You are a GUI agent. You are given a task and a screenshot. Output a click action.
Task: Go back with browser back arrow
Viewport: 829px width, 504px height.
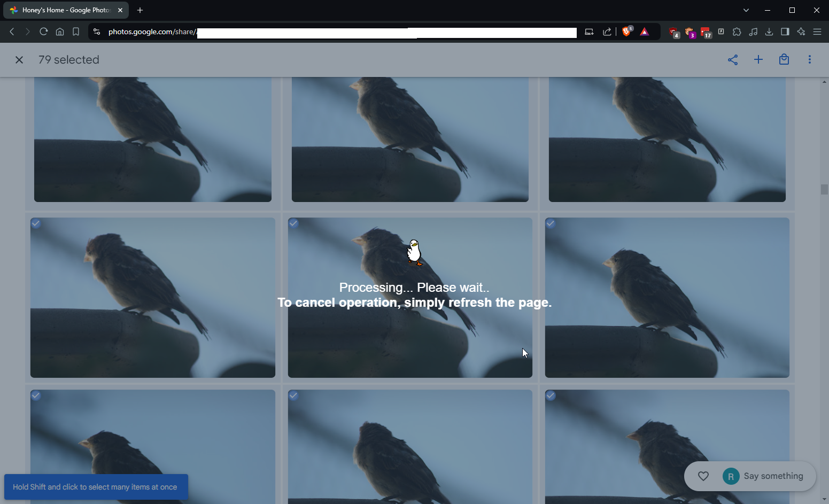(x=12, y=32)
